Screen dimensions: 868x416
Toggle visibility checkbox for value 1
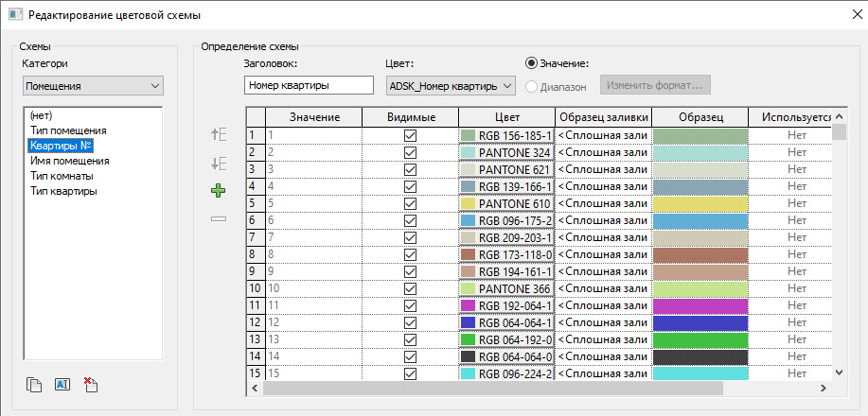(410, 135)
